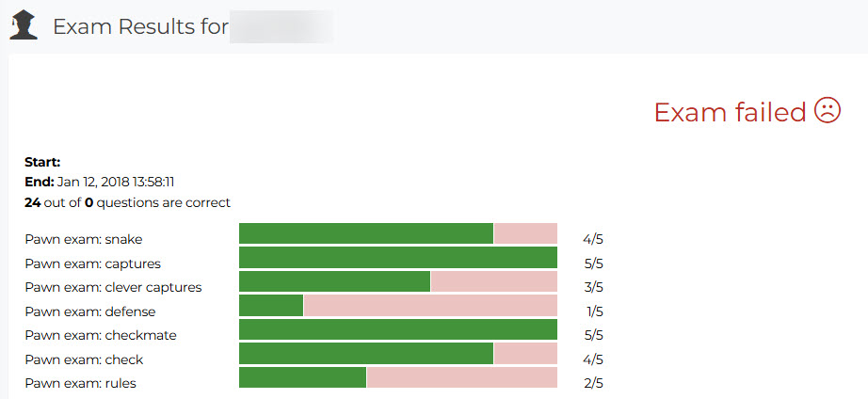Click the check exam progress bar
Image resolution: width=868 pixels, height=399 pixels.
coord(398,354)
